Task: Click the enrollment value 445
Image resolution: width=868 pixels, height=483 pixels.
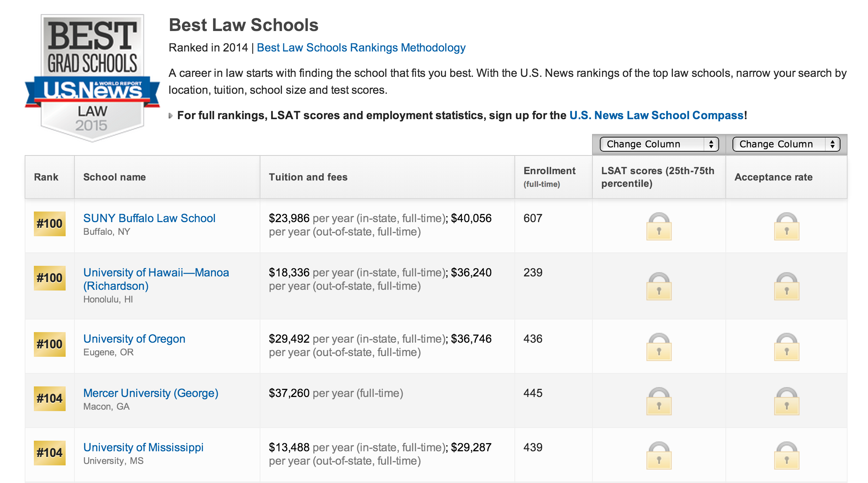Action: coord(533,393)
